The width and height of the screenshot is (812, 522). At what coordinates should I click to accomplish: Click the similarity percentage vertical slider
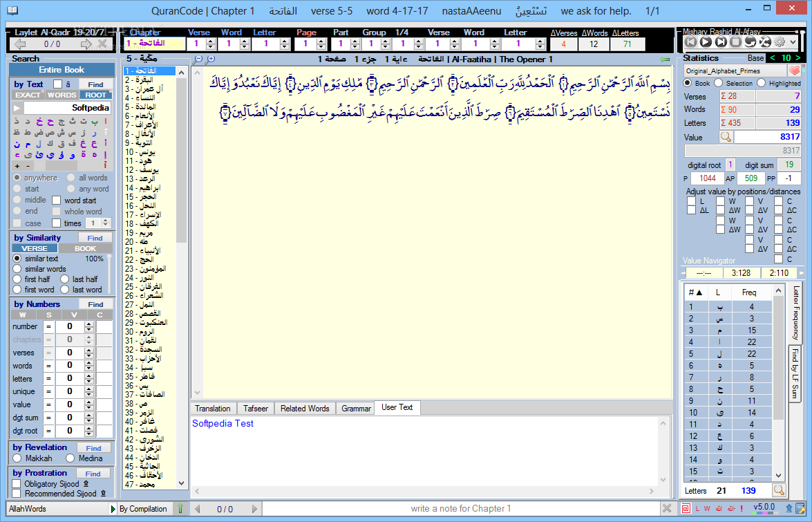point(109,274)
